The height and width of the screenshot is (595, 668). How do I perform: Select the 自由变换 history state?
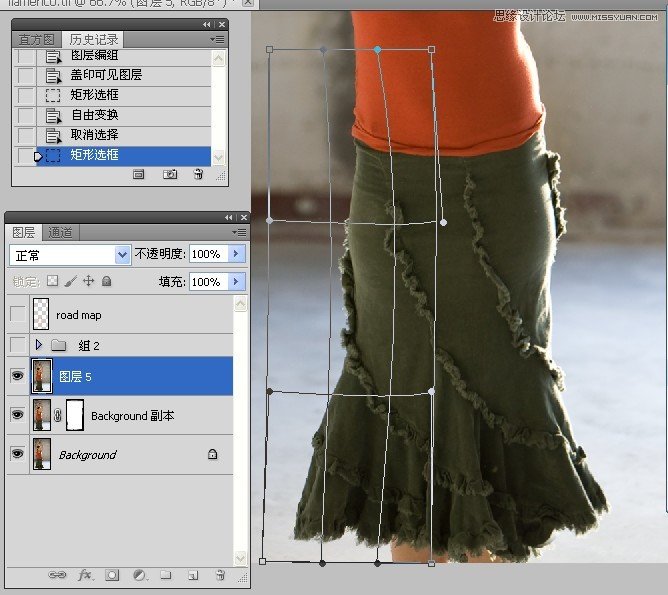point(95,115)
